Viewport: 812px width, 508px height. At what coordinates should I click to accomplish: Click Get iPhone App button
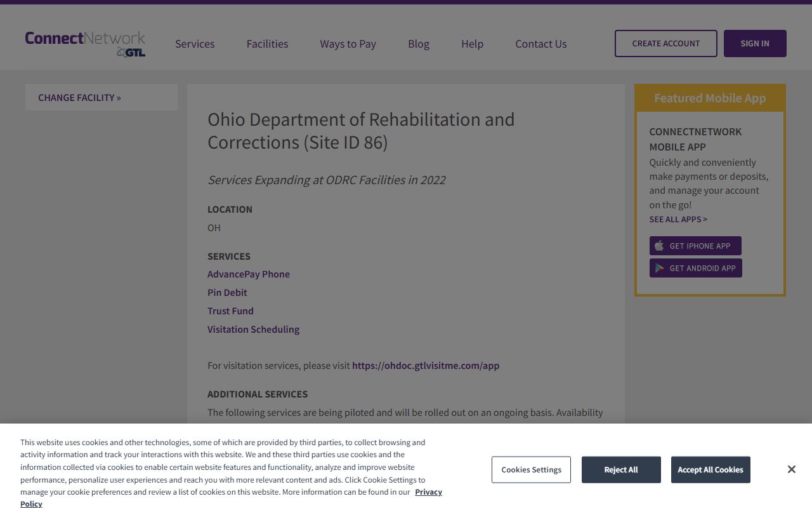[x=695, y=246]
